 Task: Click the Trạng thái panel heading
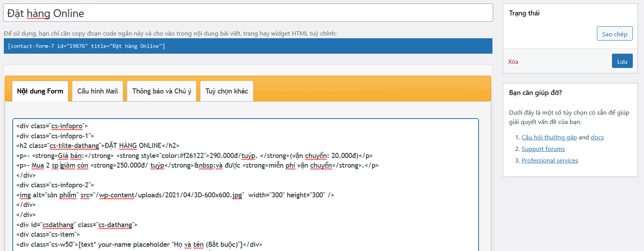[524, 13]
